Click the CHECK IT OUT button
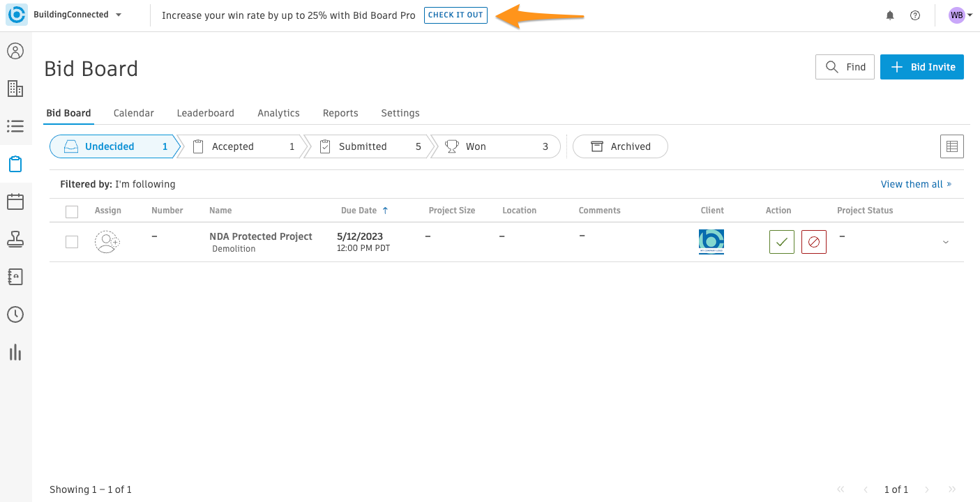 point(455,15)
